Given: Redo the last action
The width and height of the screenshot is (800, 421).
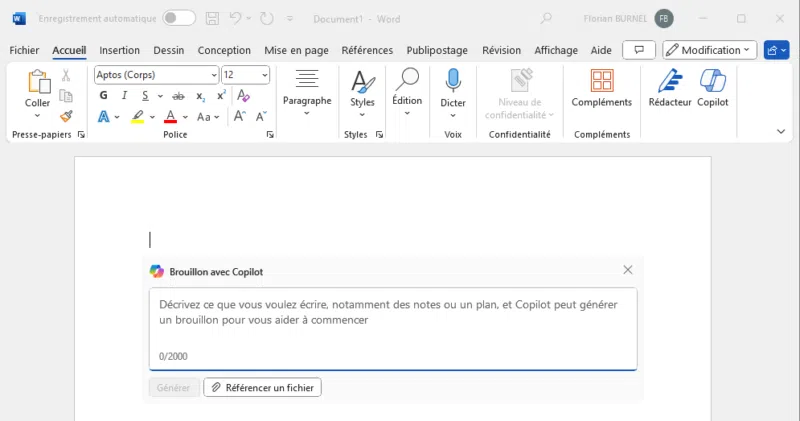Looking at the screenshot, I should (266, 19).
